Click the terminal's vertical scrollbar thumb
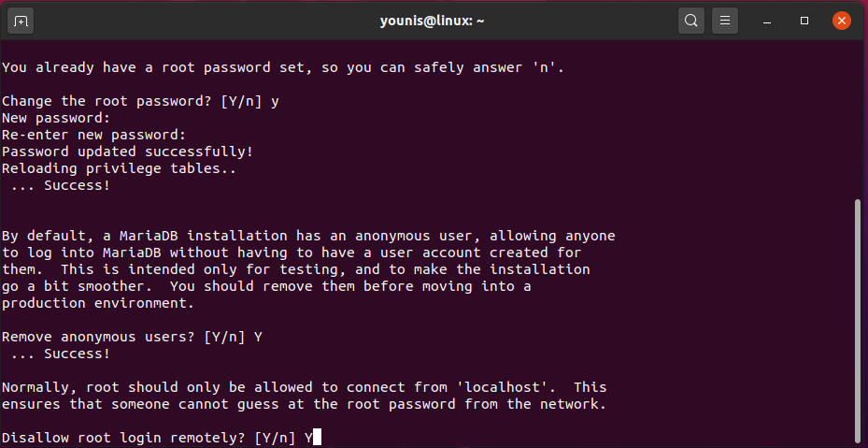 [x=858, y=318]
